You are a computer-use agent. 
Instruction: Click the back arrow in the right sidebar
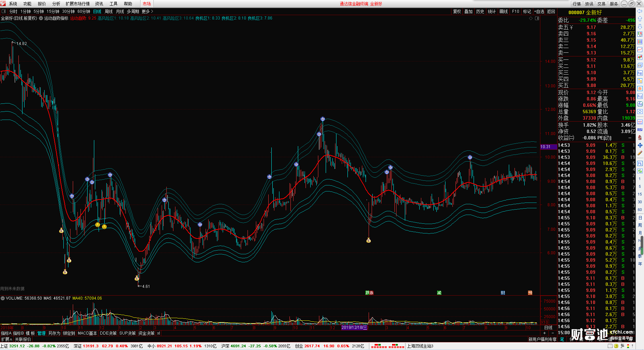[x=640, y=11]
